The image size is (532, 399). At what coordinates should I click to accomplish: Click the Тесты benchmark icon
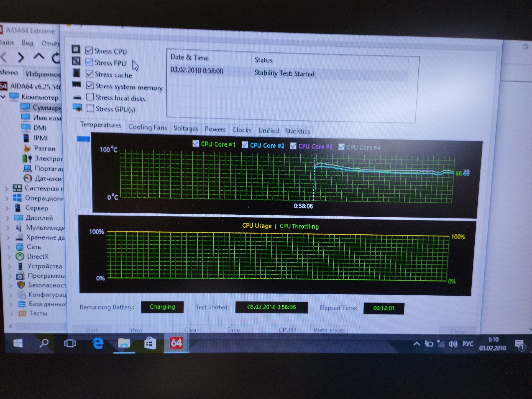pos(22,313)
